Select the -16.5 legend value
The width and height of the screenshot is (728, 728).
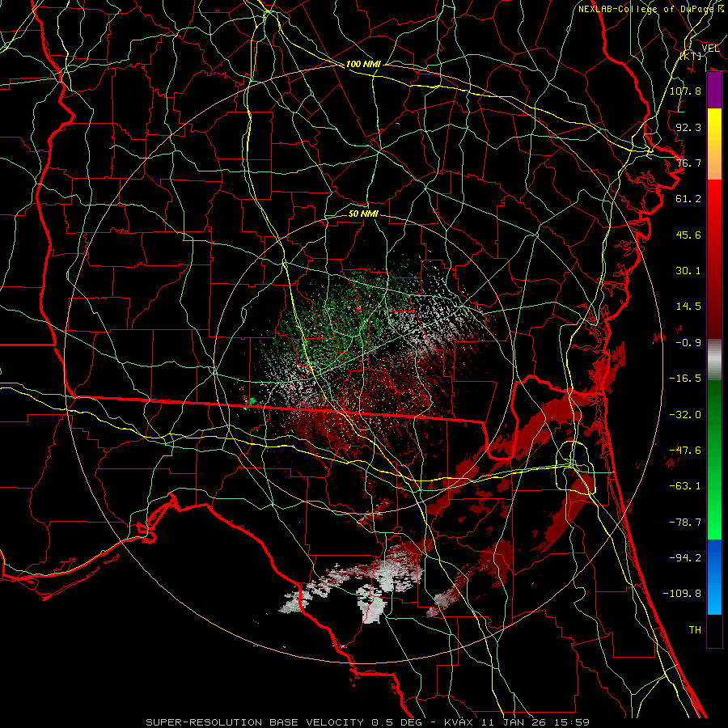pyautogui.click(x=685, y=379)
